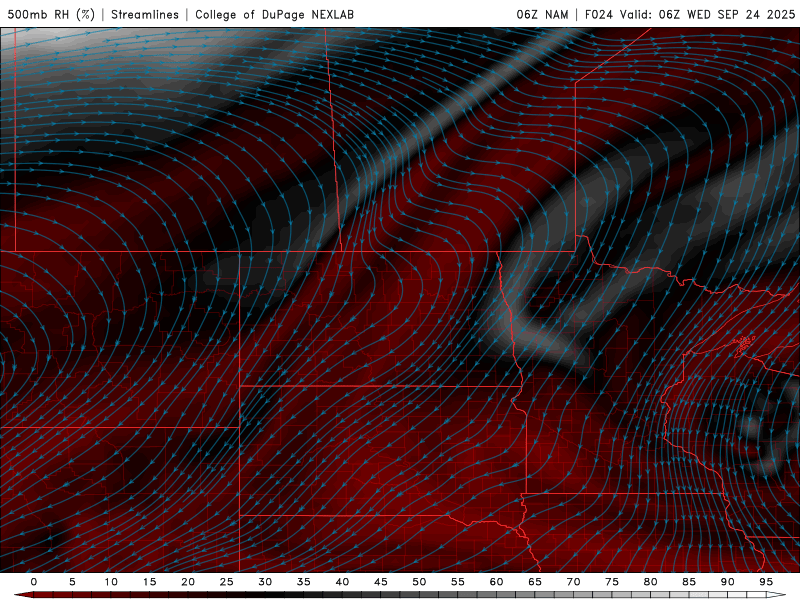Viewport: 800px width, 600px height.
Task: Click the colorbar label "15"
Action: point(149,582)
